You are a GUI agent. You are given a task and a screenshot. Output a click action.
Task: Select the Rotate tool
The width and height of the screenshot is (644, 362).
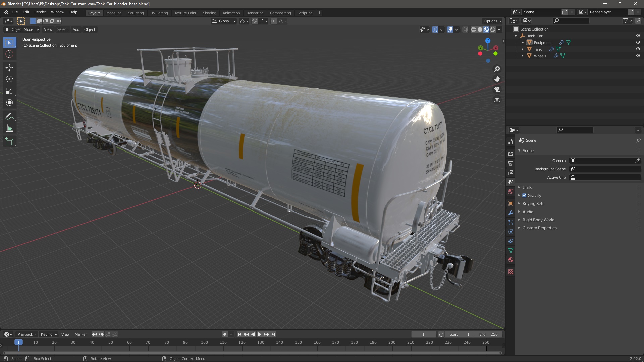[9, 79]
